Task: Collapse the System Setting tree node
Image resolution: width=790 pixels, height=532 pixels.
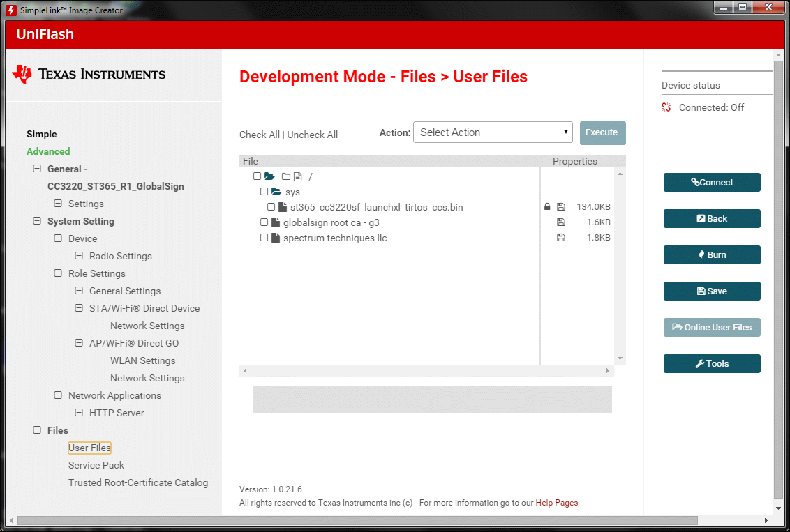Action: click(37, 221)
